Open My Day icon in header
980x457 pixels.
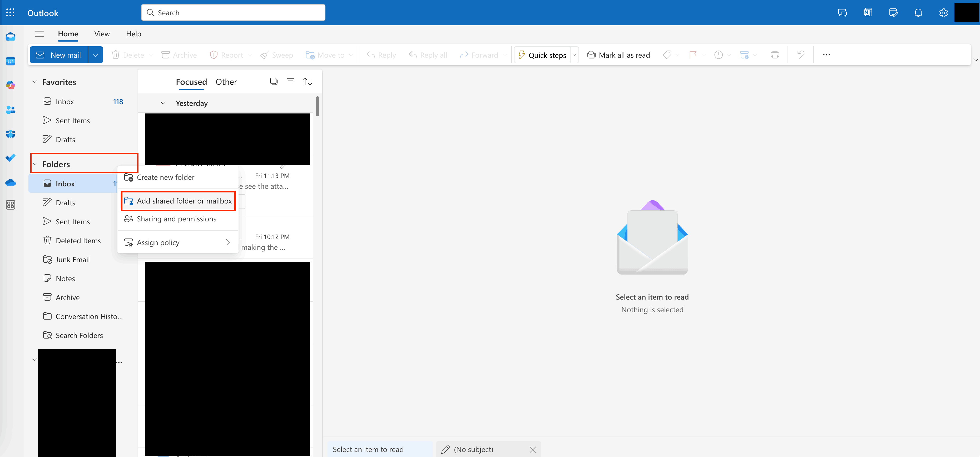click(893, 13)
